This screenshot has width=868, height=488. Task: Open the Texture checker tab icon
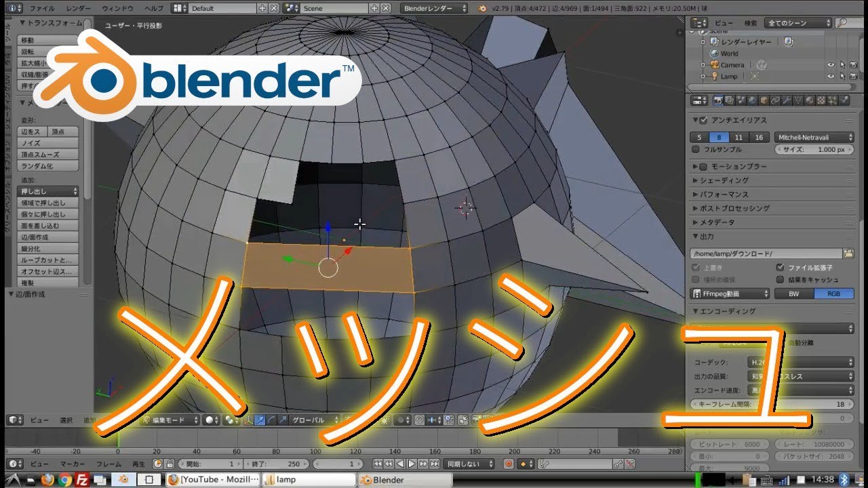[821, 100]
